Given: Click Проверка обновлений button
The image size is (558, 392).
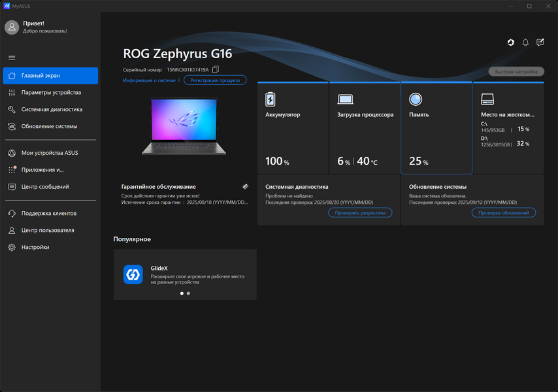Looking at the screenshot, I should [x=504, y=213].
